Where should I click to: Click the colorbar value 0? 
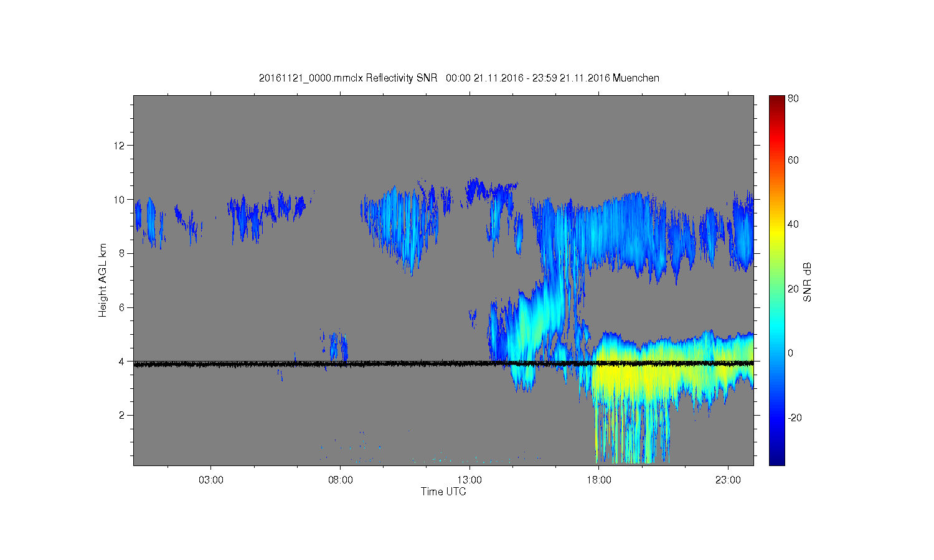(791, 353)
